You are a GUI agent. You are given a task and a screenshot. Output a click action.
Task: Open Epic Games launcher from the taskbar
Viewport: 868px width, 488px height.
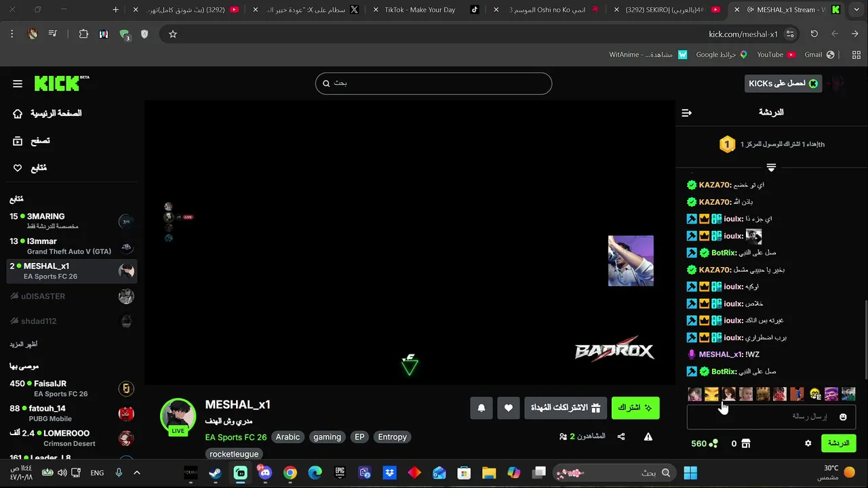click(340, 472)
